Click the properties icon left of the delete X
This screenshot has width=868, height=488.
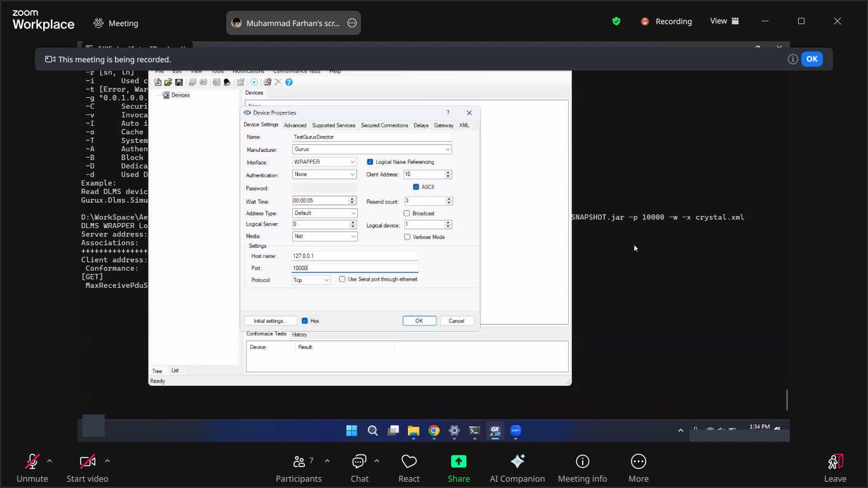268,82
